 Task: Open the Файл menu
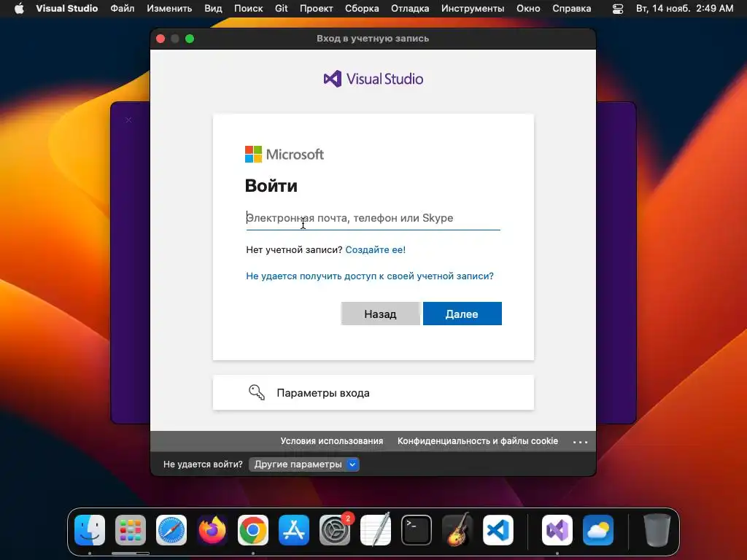[x=123, y=8]
